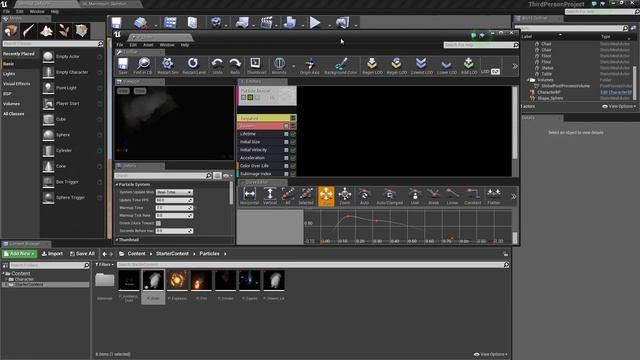Select Lights category in Modes panel

click(9, 74)
